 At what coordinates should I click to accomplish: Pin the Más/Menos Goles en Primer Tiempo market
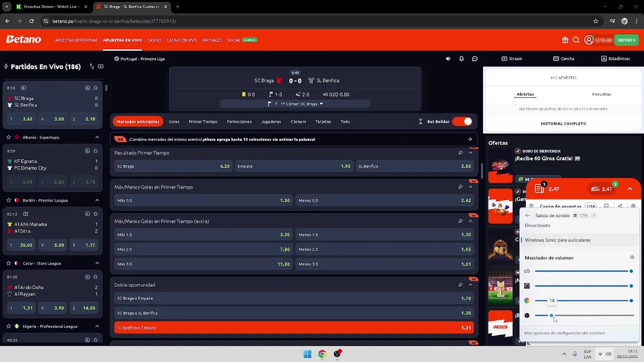tap(460, 187)
